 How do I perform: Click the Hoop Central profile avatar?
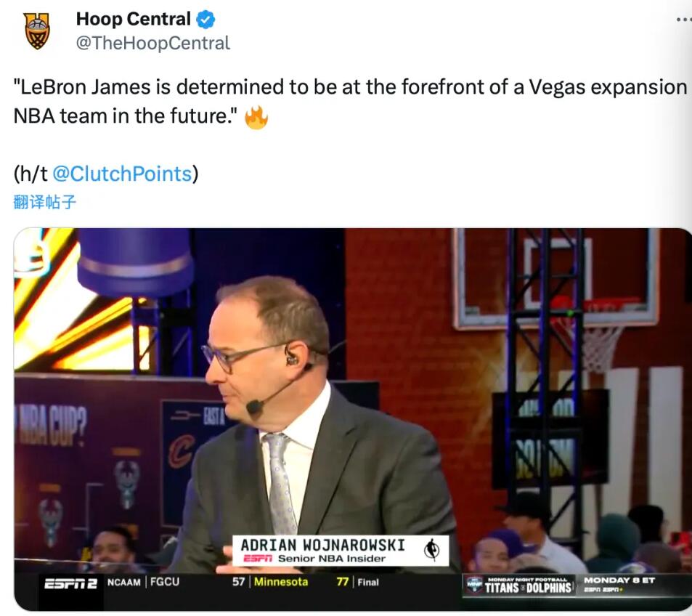point(36,31)
